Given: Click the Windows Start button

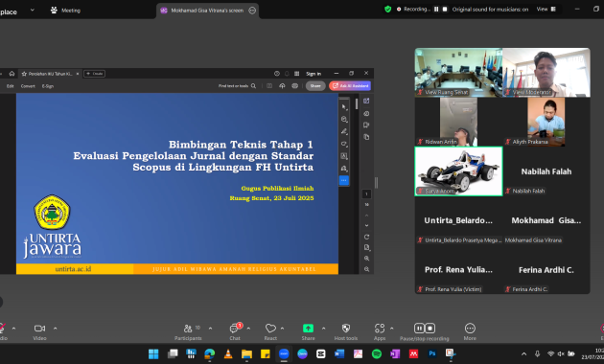Looking at the screenshot, I should pos(153,353).
